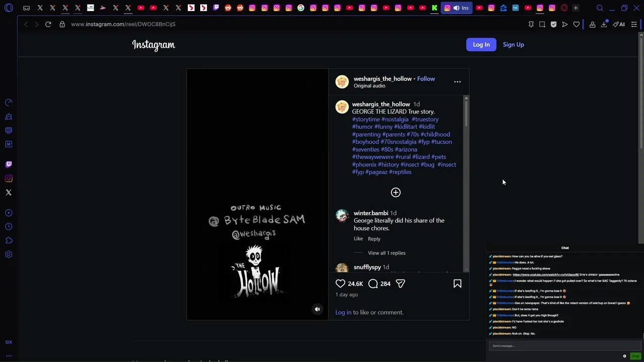Click the Log In button
This screenshot has width=644, height=362.
point(481,44)
